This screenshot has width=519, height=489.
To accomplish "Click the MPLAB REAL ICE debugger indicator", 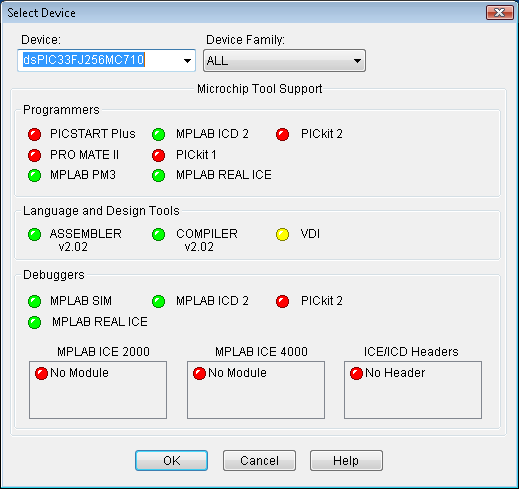I will (34, 322).
